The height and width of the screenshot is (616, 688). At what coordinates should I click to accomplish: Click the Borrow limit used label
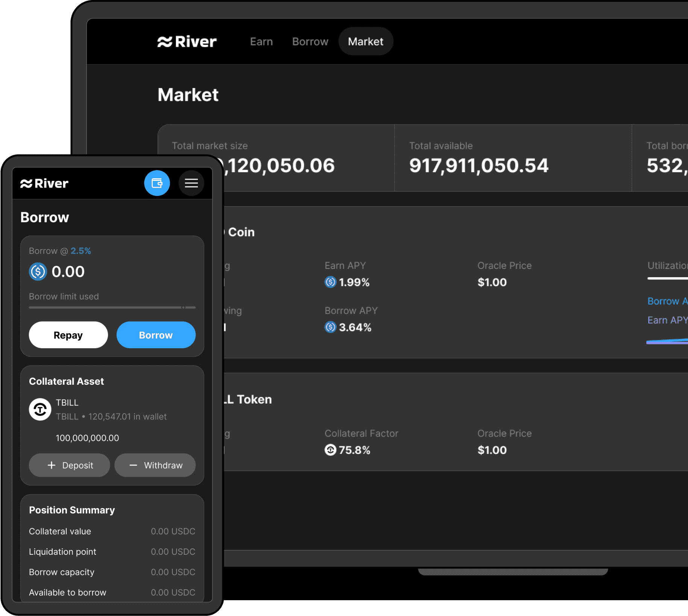(x=64, y=296)
